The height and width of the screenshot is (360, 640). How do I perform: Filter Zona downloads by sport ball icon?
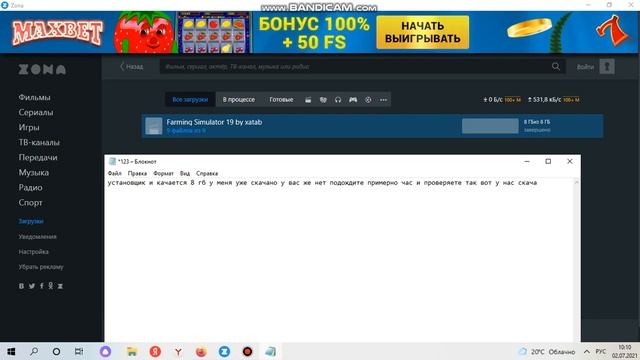368,100
